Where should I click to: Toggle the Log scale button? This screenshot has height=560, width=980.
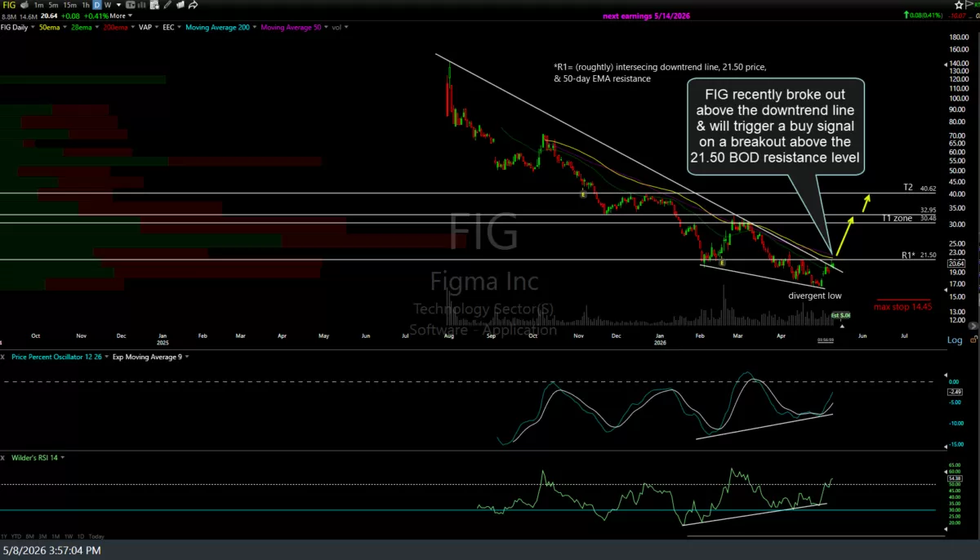[955, 340]
